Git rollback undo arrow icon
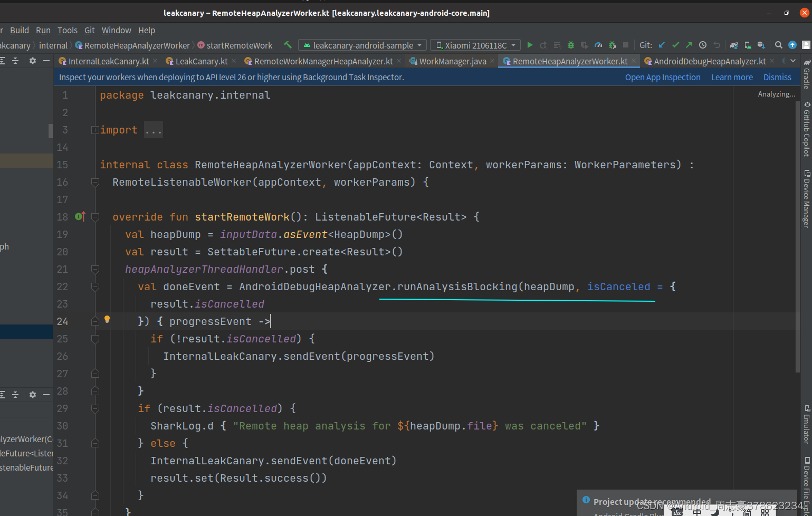 click(x=717, y=45)
